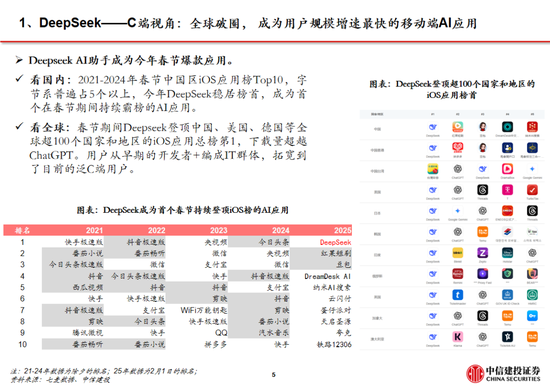Click the blue key VPN app icon
The height and width of the screenshot is (390, 550).
click(532, 316)
